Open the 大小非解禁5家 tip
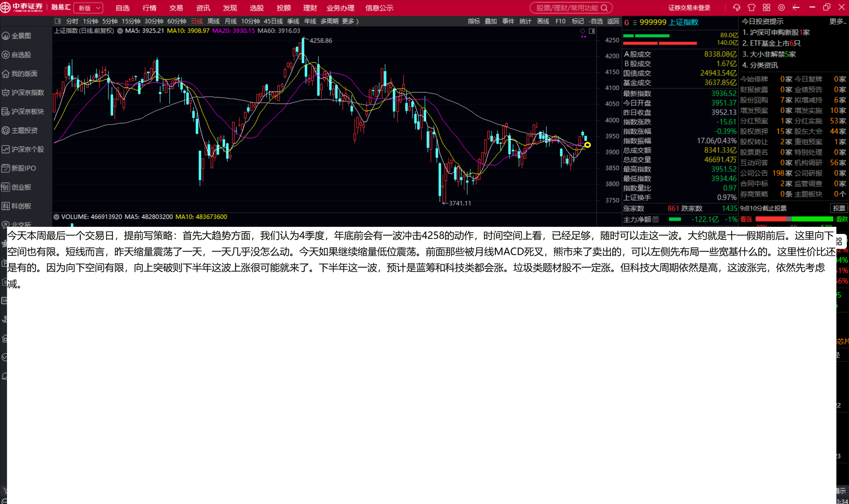849x504 pixels. [x=769, y=54]
